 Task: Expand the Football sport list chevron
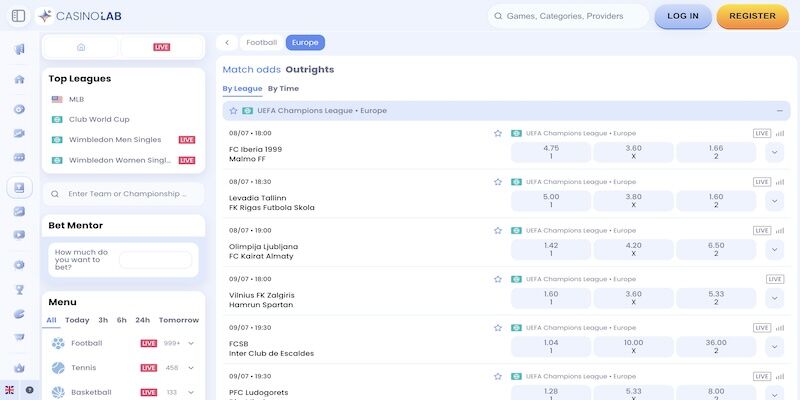coord(191,343)
